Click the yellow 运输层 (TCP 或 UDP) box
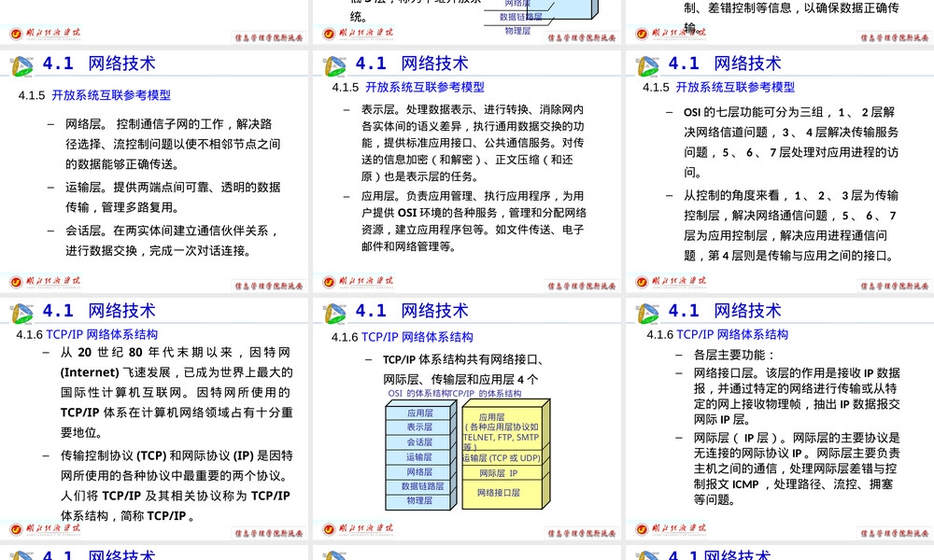The height and width of the screenshot is (560, 934). tap(502, 458)
